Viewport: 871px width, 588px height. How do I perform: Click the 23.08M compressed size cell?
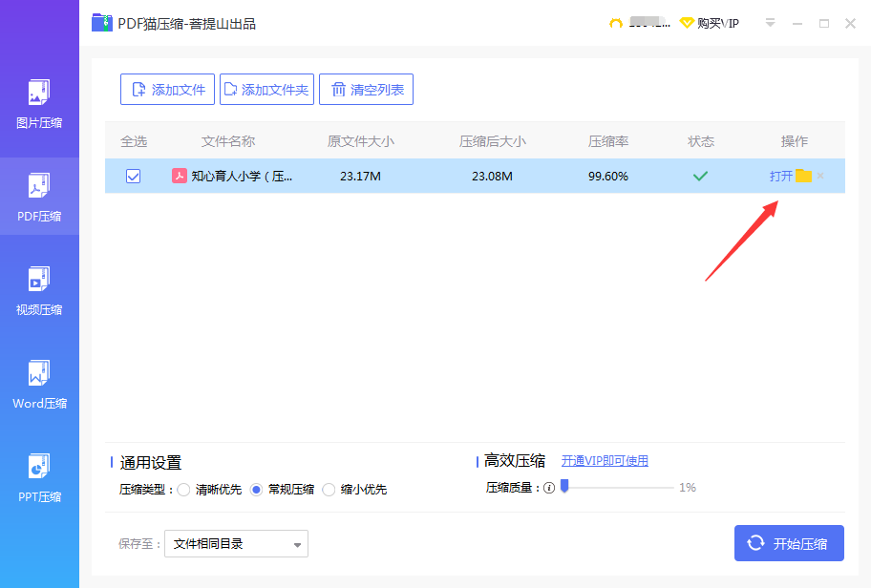coord(492,176)
